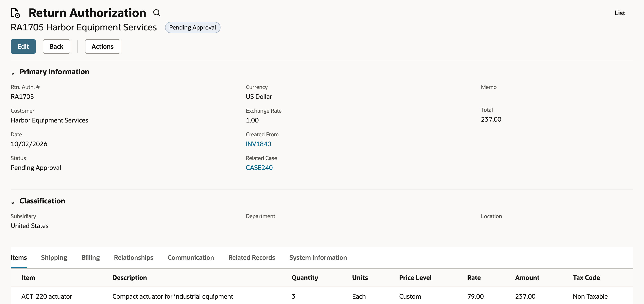This screenshot has height=304, width=644.
Task: Click the United States subsidiary value
Action: click(30, 226)
